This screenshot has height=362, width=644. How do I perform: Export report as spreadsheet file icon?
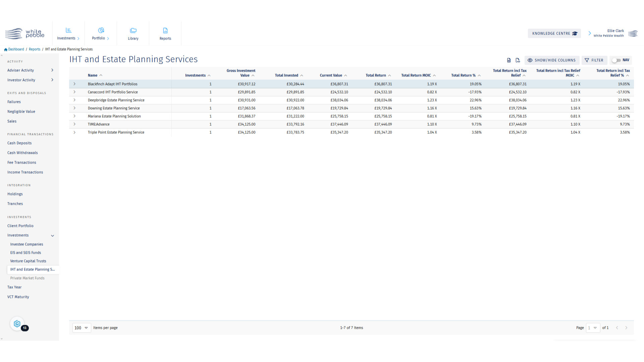click(x=509, y=60)
